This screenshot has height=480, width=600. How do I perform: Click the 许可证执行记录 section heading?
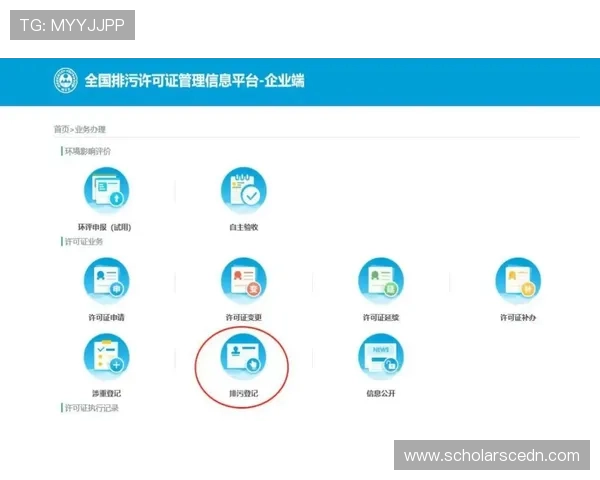(x=91, y=408)
